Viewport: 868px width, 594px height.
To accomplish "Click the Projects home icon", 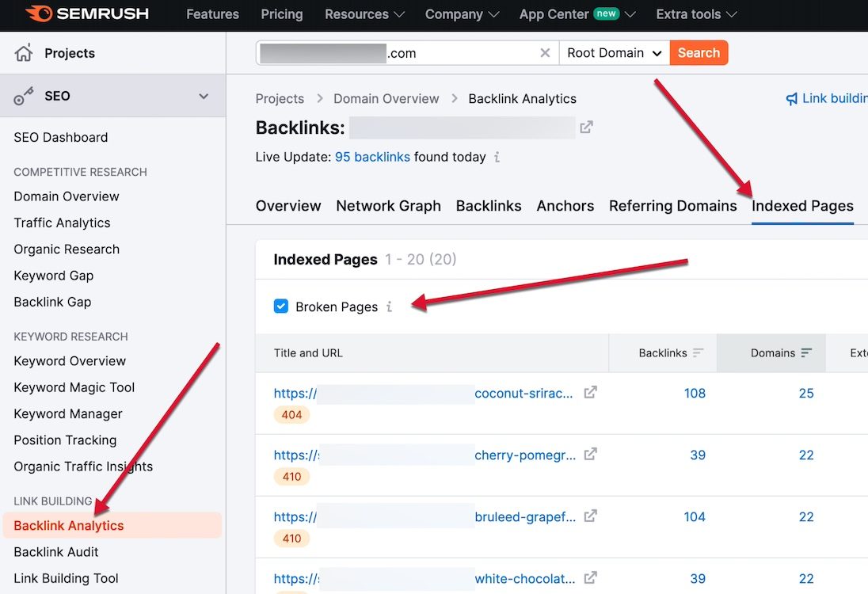I will (x=25, y=53).
